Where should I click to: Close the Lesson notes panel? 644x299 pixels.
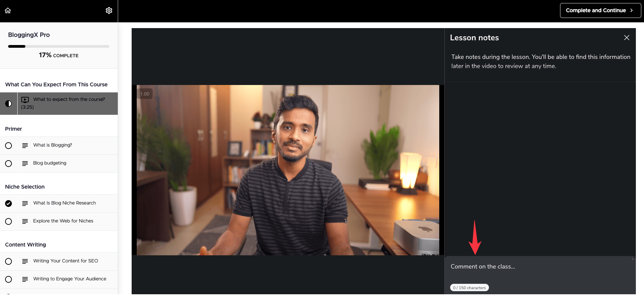click(626, 38)
